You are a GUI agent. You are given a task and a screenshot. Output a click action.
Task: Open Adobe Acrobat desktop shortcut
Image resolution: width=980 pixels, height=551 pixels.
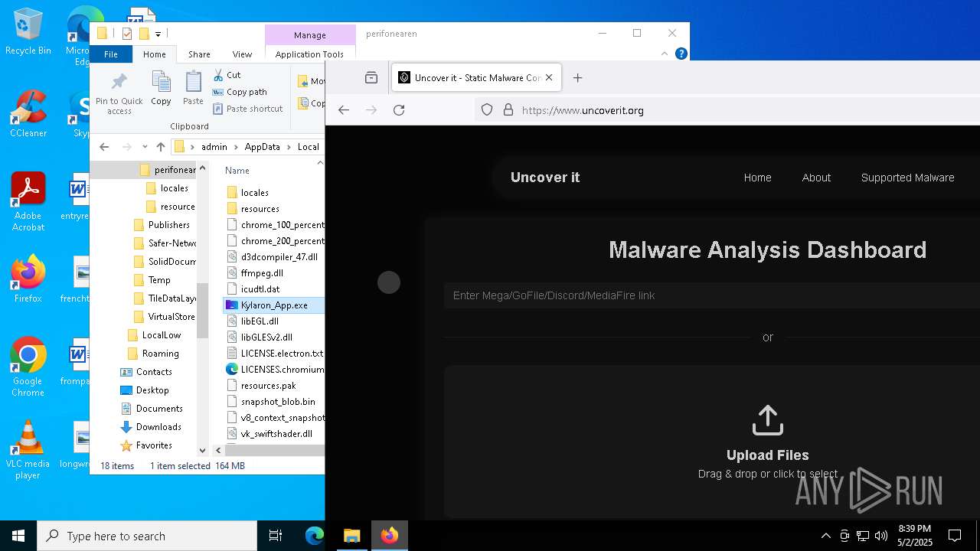point(28,202)
